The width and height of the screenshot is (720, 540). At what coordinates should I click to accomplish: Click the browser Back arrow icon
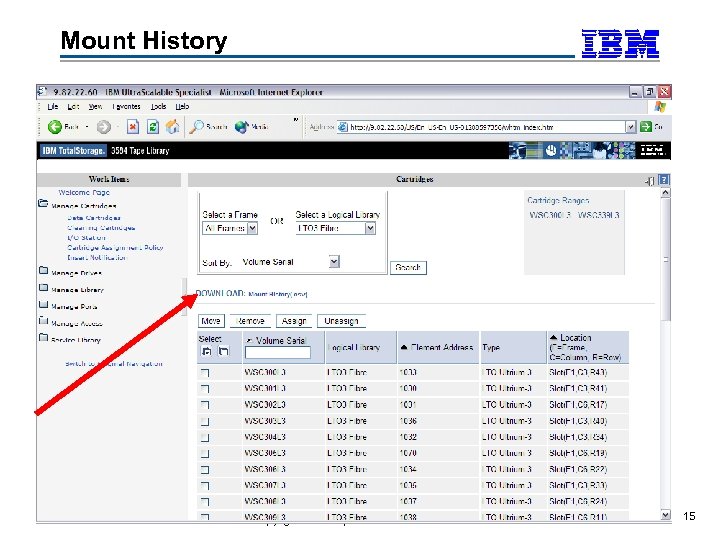(x=55, y=127)
